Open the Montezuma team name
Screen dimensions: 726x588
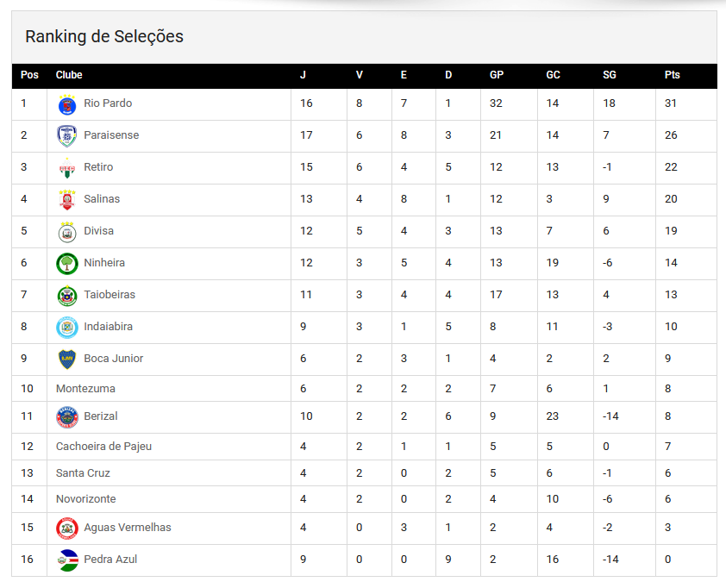(85, 389)
